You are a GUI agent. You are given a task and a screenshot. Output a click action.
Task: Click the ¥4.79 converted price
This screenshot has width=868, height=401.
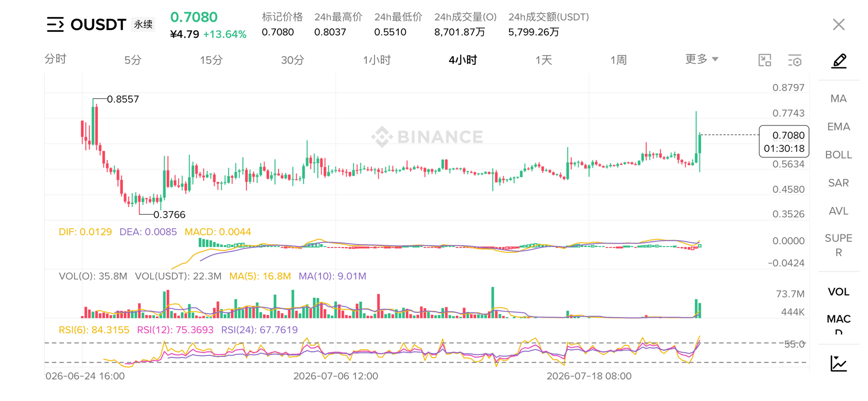(185, 34)
